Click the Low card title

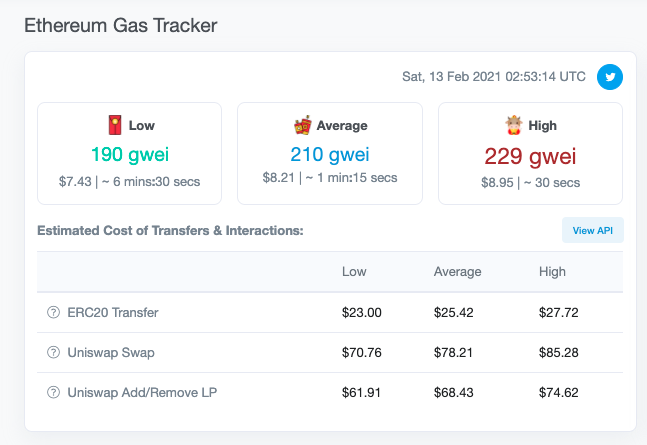point(142,125)
